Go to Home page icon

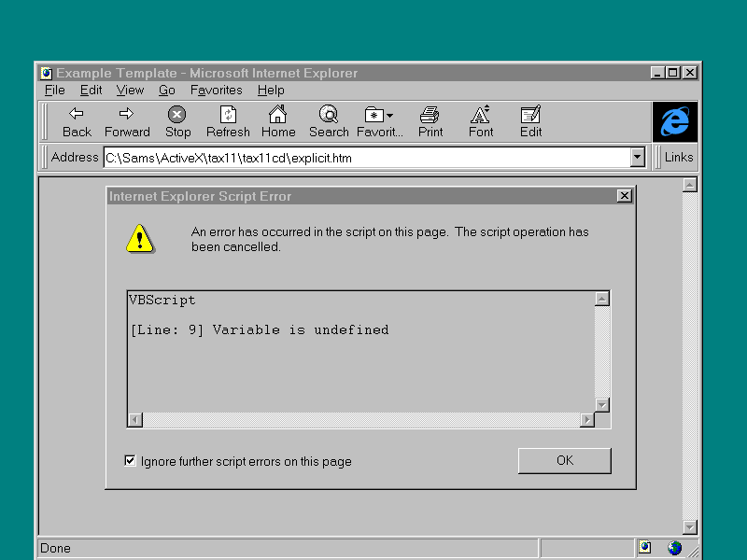coord(277,115)
